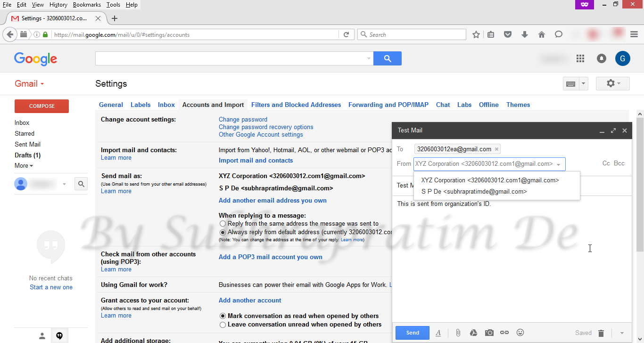The image size is (644, 343).
Task: Click the red COMPOSE button
Action: (41, 106)
